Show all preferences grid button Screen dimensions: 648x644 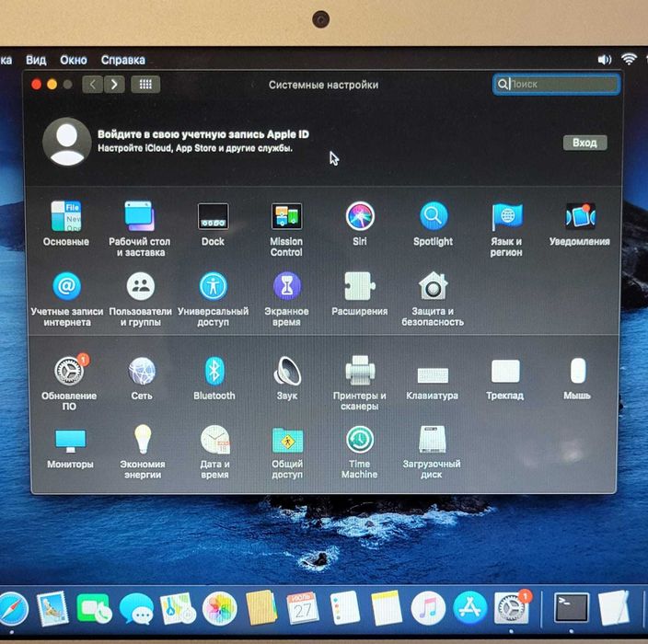coord(145,85)
